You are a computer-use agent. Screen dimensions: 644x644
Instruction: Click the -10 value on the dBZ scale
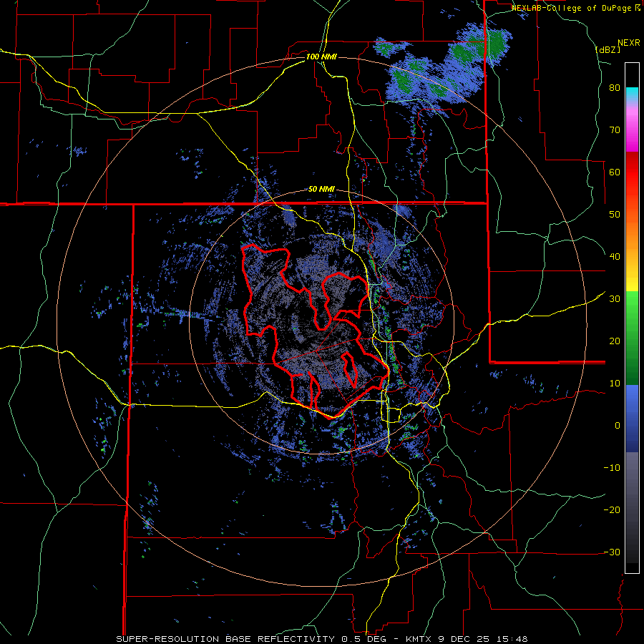click(x=612, y=467)
